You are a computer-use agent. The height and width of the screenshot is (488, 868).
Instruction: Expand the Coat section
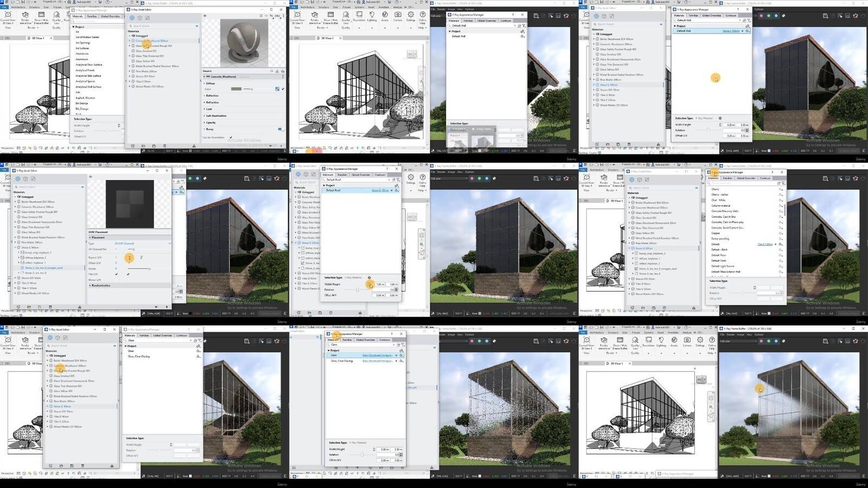(208, 109)
